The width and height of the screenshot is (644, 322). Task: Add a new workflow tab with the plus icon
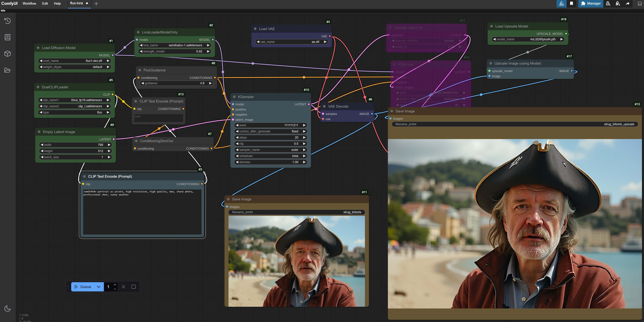[x=96, y=3]
